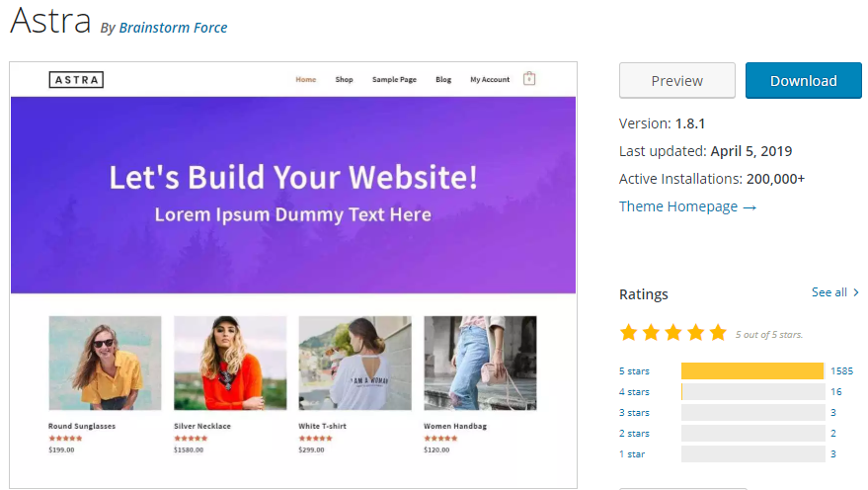Click the White T-shirt product title
The image size is (868, 490).
click(x=322, y=426)
